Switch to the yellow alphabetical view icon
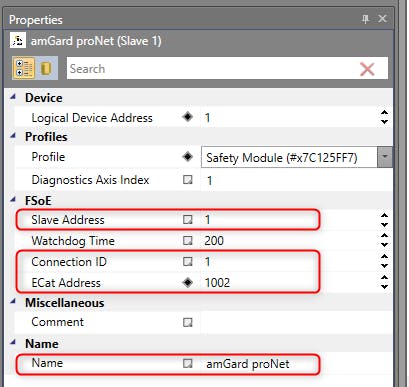The height and width of the screenshot is (387, 409). (x=46, y=68)
